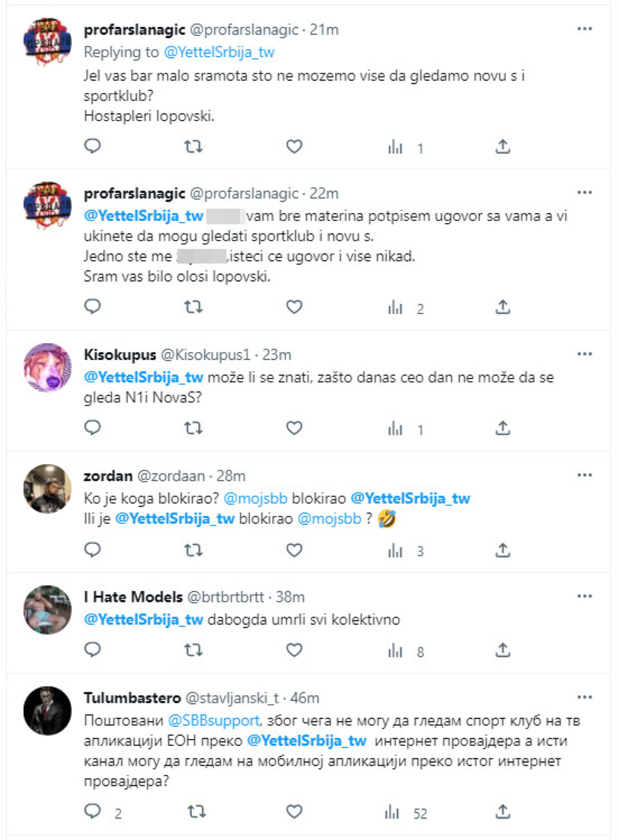Like profarslanagic's tweet about sportklub
Screen dimensions: 619x840
point(293,146)
